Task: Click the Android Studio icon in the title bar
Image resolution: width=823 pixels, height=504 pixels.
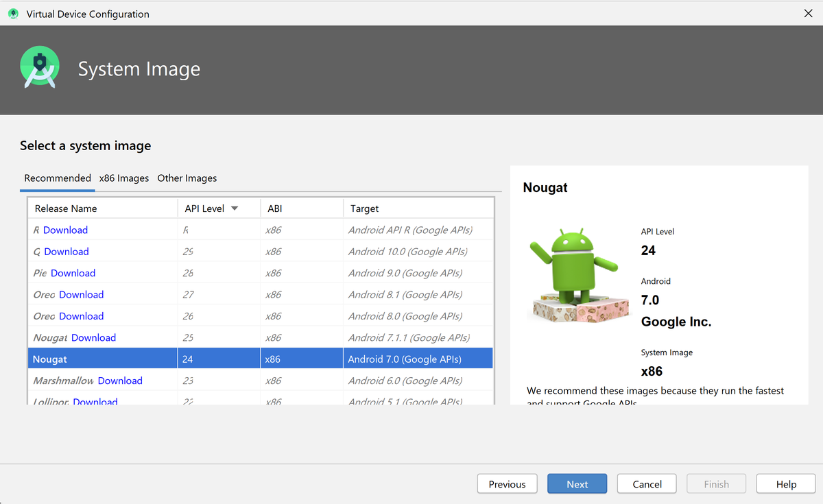Action: point(14,13)
